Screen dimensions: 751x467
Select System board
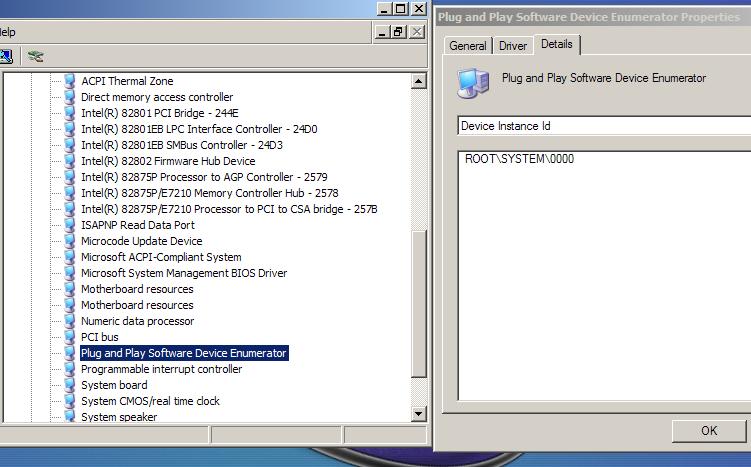[x=114, y=385]
